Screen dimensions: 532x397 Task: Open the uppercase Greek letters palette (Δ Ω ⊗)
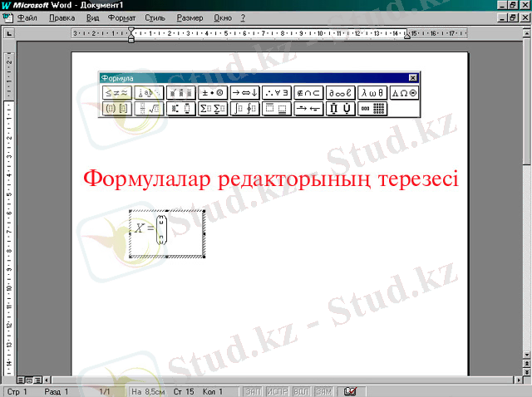pos(404,93)
